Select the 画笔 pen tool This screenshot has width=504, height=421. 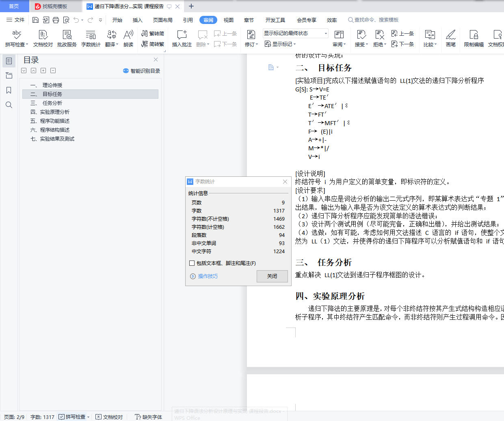[451, 39]
